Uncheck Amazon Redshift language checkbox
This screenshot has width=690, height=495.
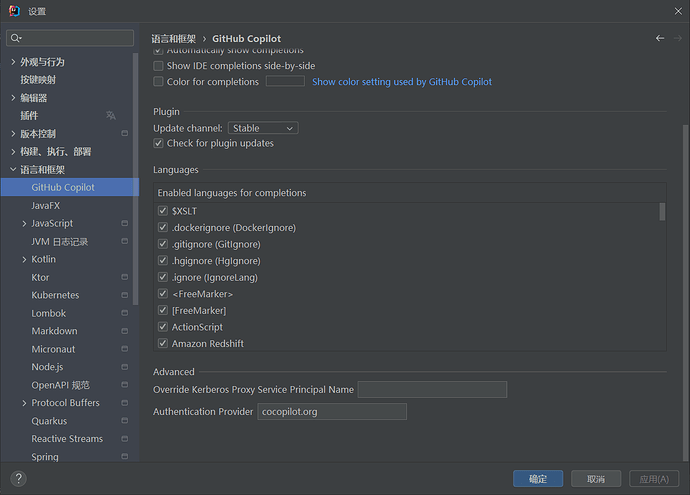coord(163,343)
